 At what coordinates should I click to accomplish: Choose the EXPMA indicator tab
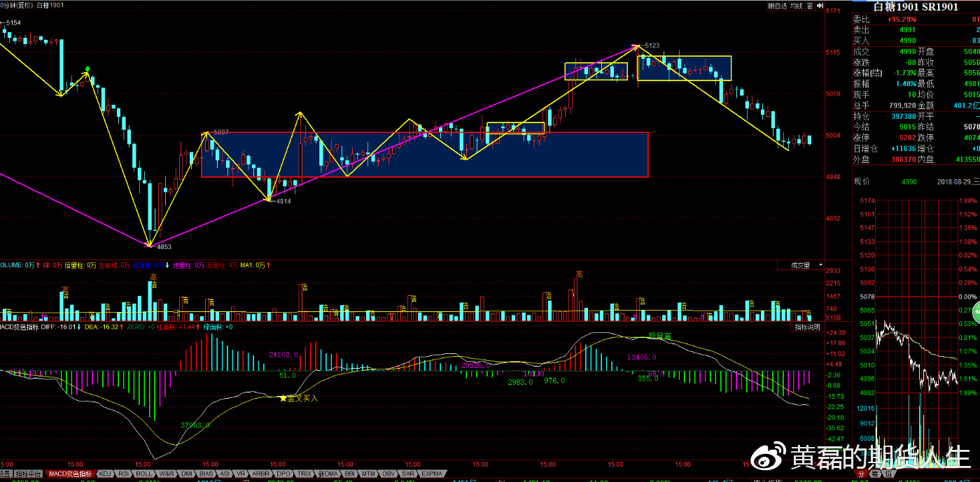433,474
